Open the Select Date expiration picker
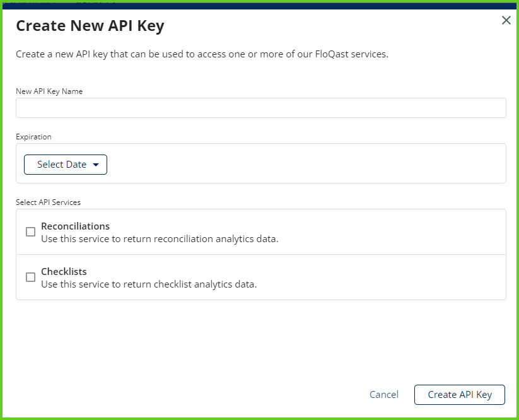The height and width of the screenshot is (420, 519). (x=65, y=164)
